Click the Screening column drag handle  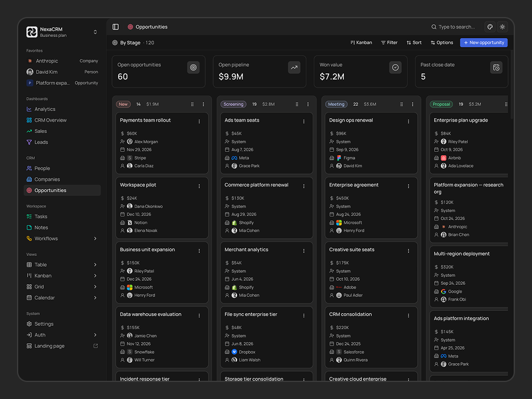pyautogui.click(x=297, y=105)
